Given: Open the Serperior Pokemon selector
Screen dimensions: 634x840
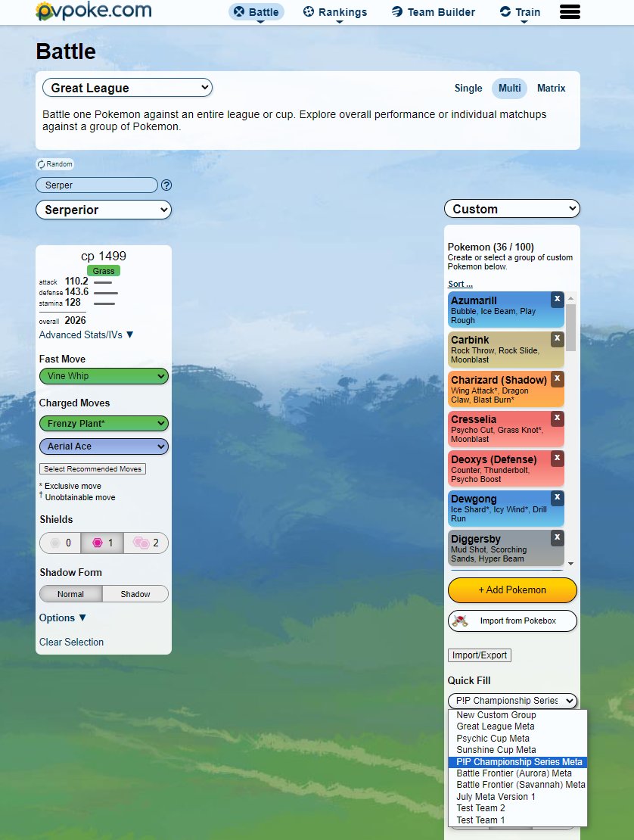Looking at the screenshot, I should tap(104, 210).
